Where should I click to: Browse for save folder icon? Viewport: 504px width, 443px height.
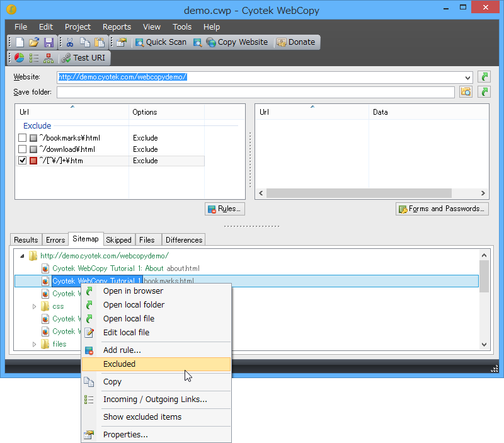tap(466, 92)
